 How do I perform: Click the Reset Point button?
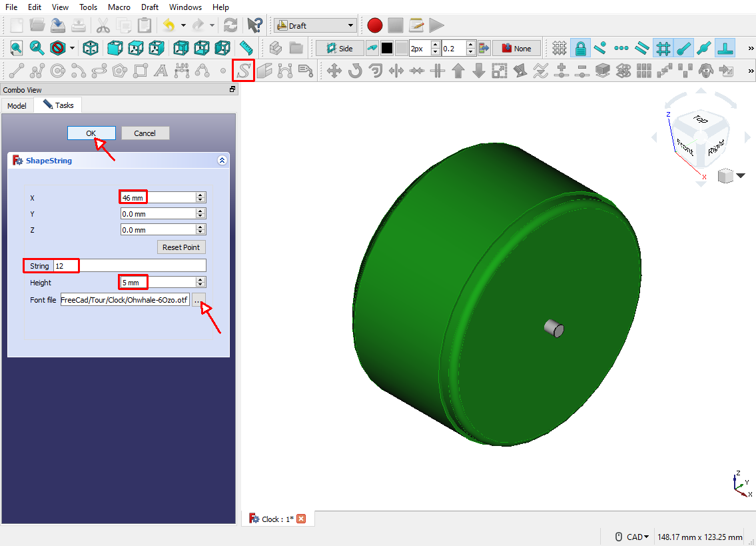point(181,247)
